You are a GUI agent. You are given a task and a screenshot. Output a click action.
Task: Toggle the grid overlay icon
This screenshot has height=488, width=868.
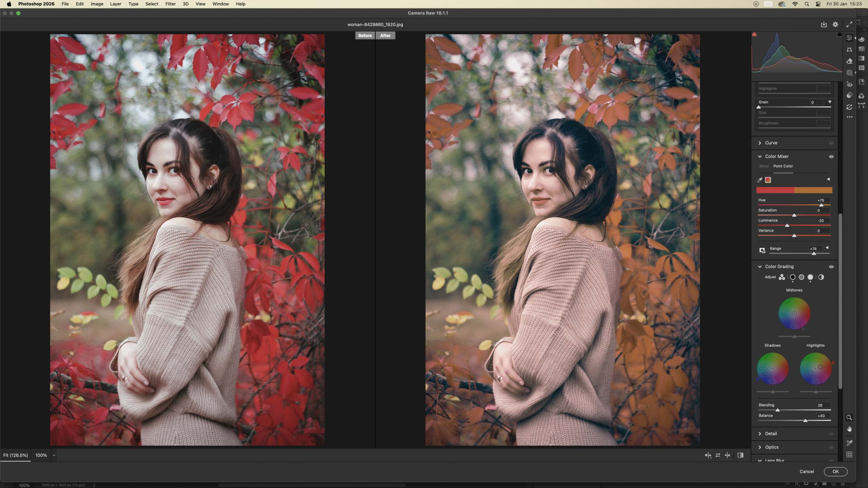click(x=849, y=455)
